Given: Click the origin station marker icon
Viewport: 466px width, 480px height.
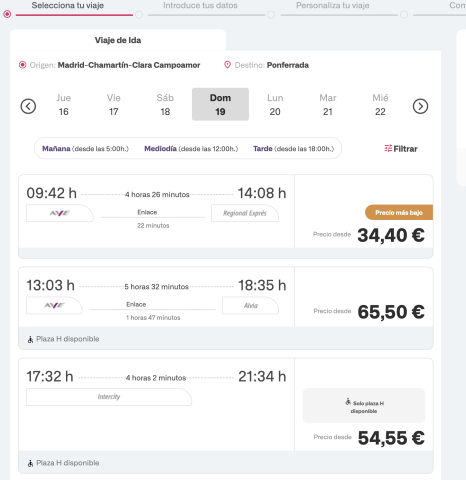Looking at the screenshot, I should click(x=22, y=65).
